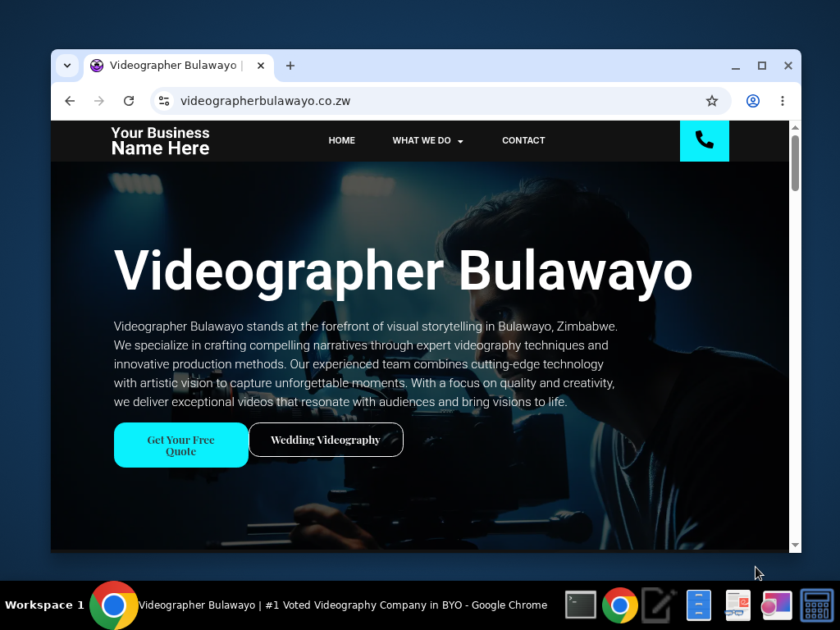Viewport: 840px width, 630px height.
Task: Click the address bar URL field
Action: click(x=440, y=101)
